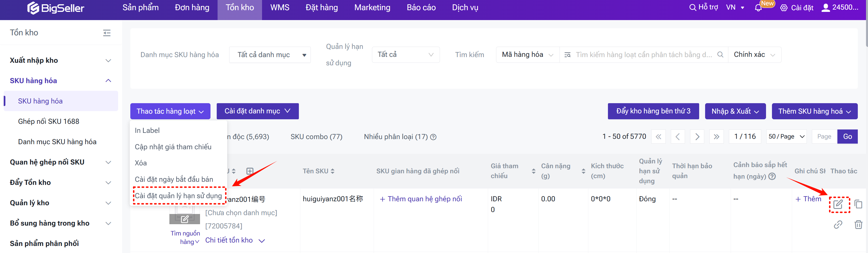Open the notification bell icon
The height and width of the screenshot is (253, 868).
758,8
